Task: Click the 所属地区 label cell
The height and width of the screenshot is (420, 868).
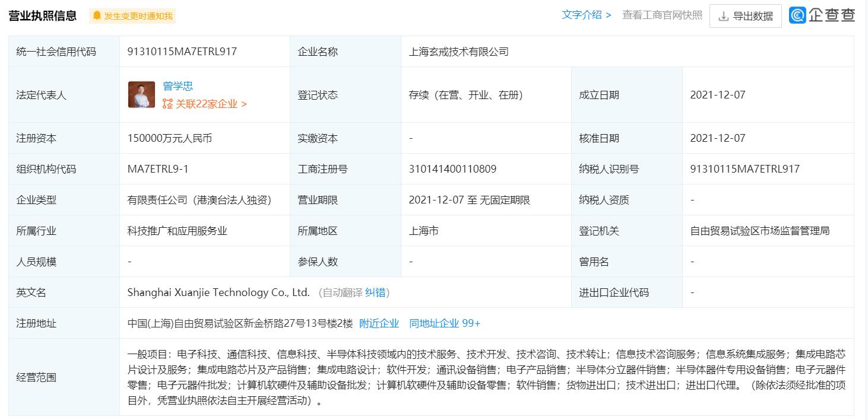Action: coord(346,231)
